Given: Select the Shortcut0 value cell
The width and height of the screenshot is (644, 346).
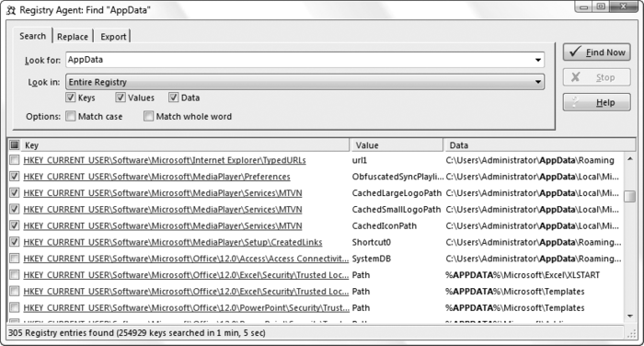Looking at the screenshot, I should (x=372, y=242).
